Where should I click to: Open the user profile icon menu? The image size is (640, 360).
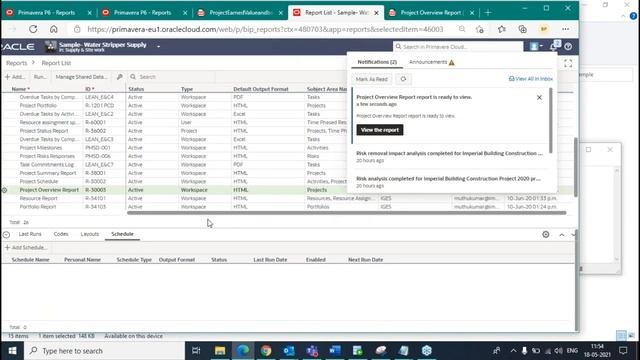[x=536, y=46]
